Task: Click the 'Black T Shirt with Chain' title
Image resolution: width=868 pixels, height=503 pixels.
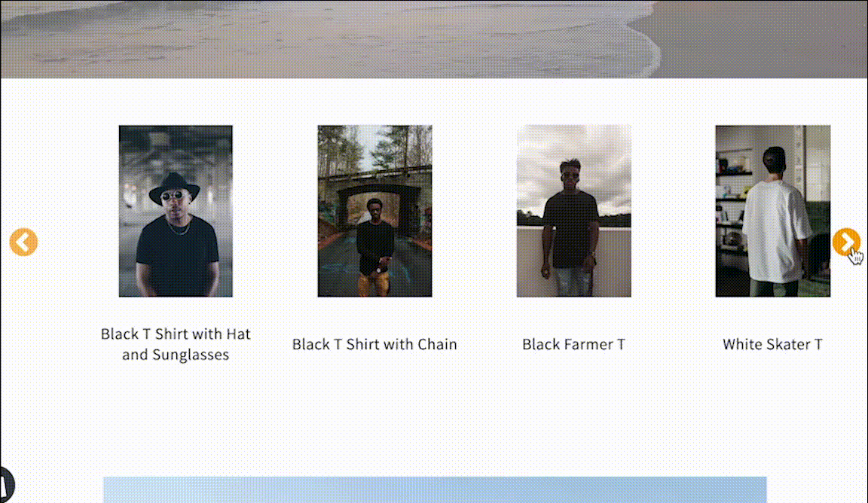Action: [374, 344]
